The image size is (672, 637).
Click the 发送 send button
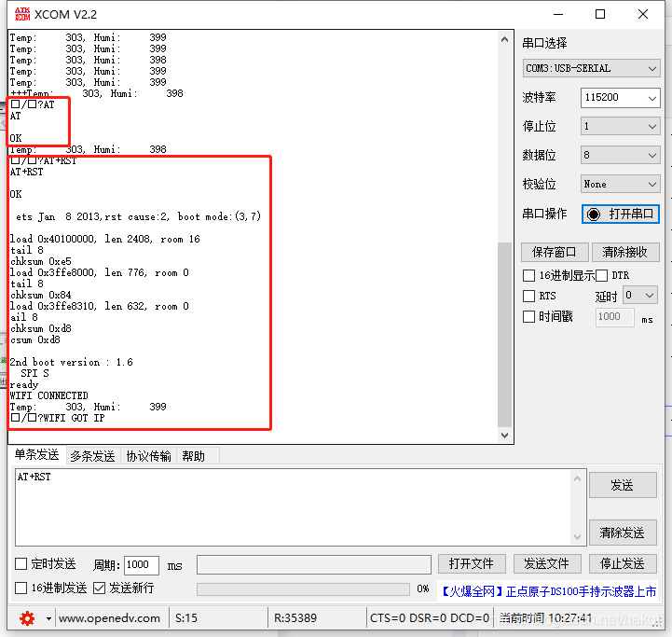(x=623, y=485)
